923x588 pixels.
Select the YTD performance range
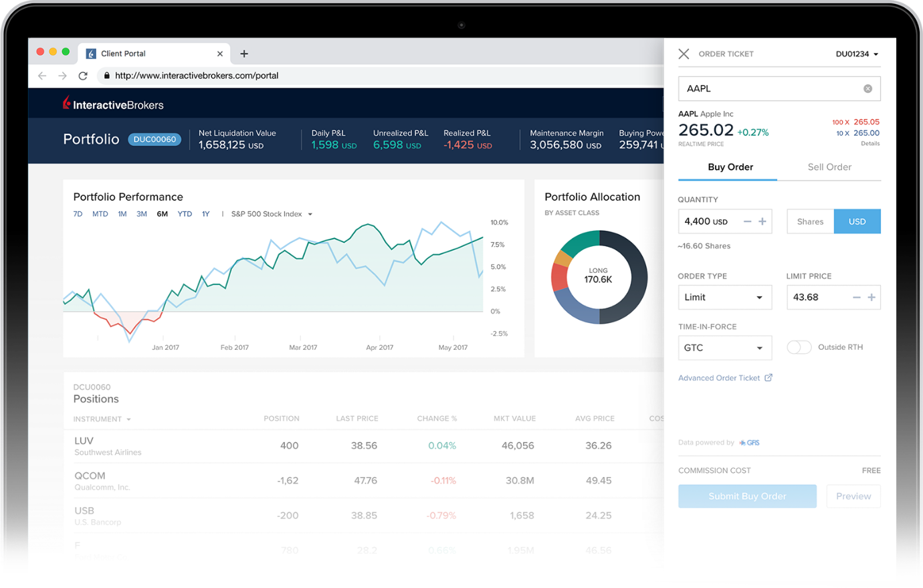coord(185,214)
